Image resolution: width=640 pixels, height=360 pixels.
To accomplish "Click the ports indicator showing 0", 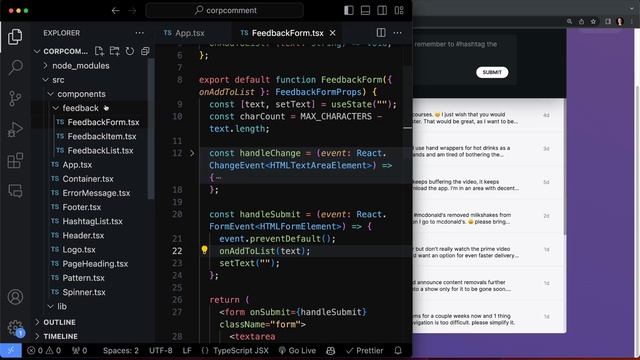I will pyautogui.click(x=79, y=350).
